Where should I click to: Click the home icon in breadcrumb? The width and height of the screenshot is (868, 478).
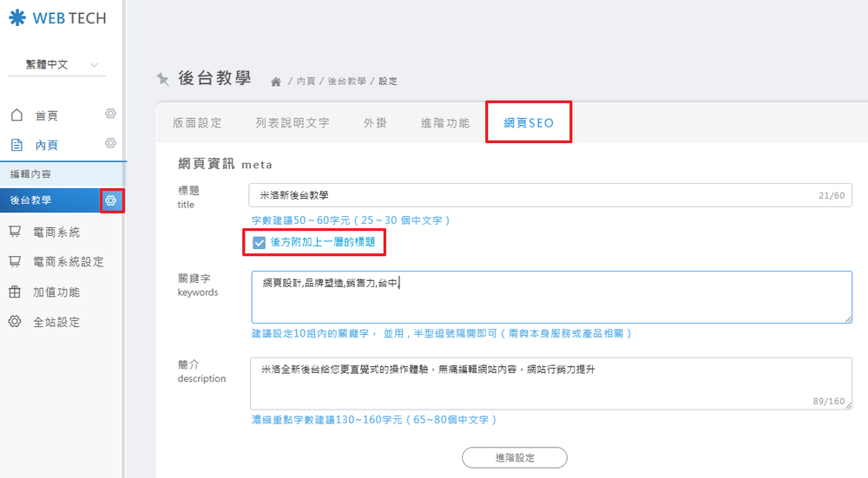point(276,82)
